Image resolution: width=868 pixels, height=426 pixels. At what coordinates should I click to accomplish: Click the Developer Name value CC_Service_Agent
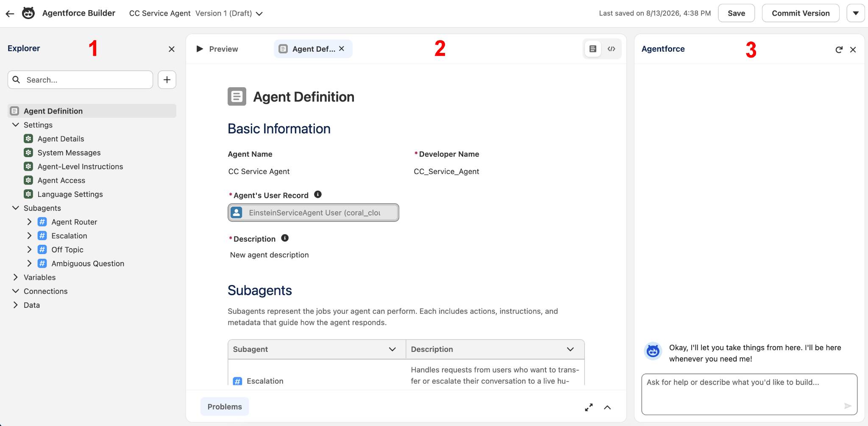[x=446, y=172]
